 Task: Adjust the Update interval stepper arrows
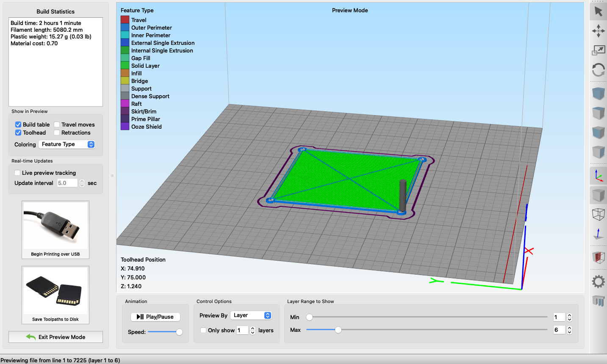tap(82, 183)
